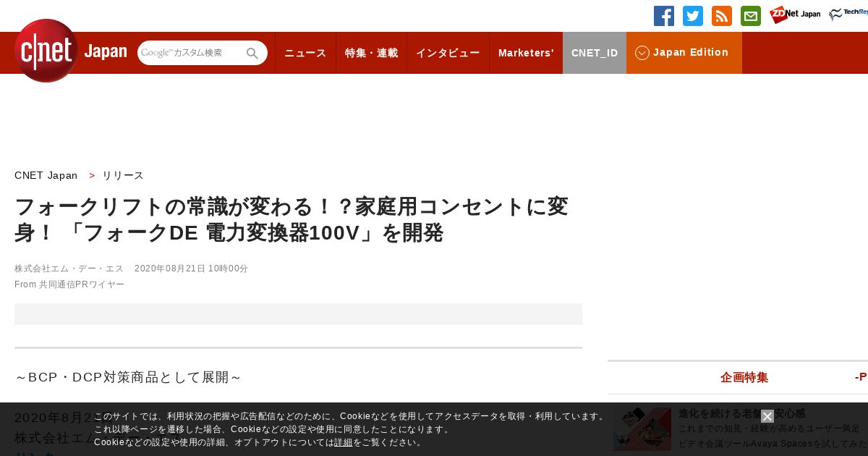Open the 進化を続ける老舗の安心感 headline link
This screenshot has height=456, width=868.
741,413
